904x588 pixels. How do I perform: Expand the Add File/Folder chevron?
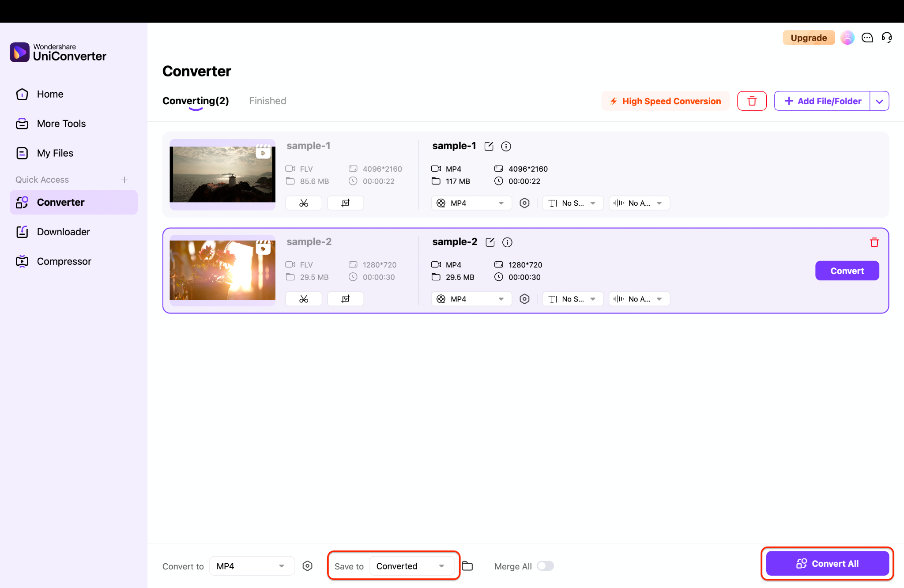879,101
